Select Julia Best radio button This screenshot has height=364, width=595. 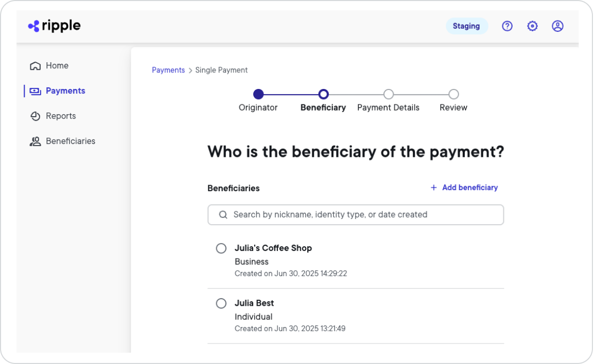point(221,303)
